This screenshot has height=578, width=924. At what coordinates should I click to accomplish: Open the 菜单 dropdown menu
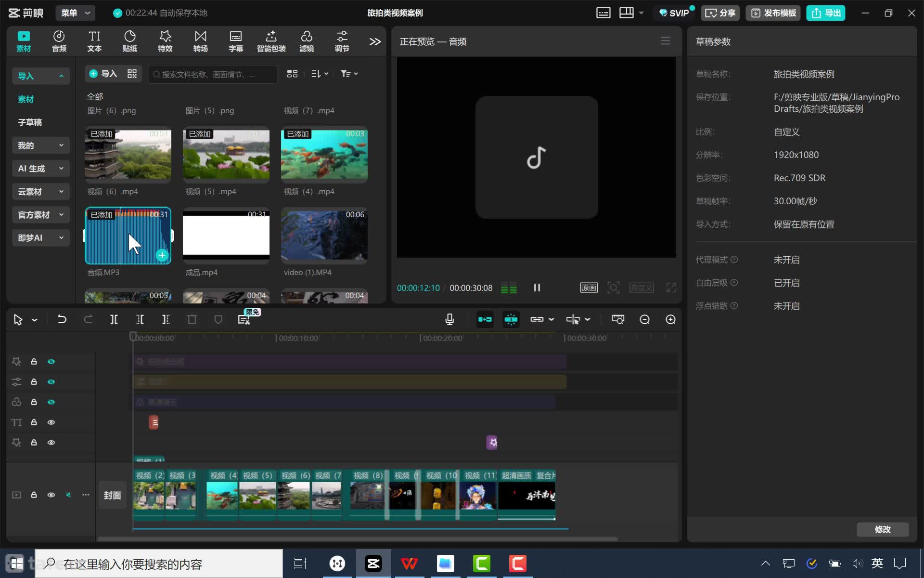click(75, 13)
